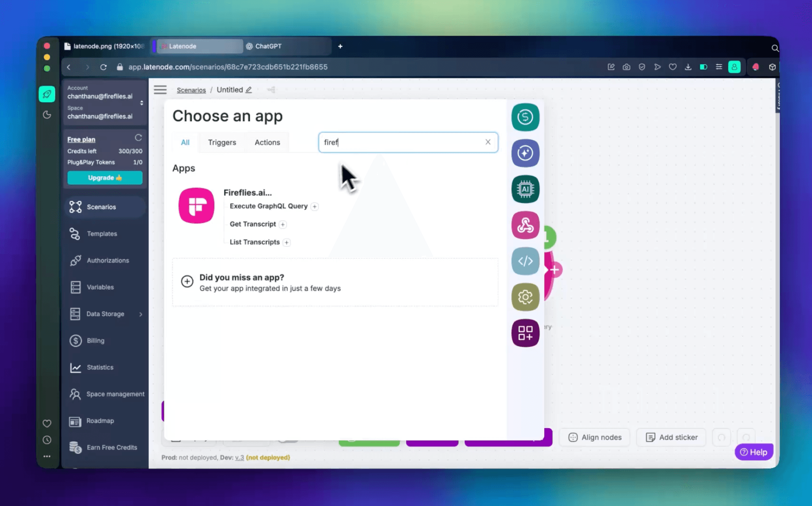Image resolution: width=812 pixels, height=506 pixels.
Task: Open the add apps grid icon
Action: point(525,333)
